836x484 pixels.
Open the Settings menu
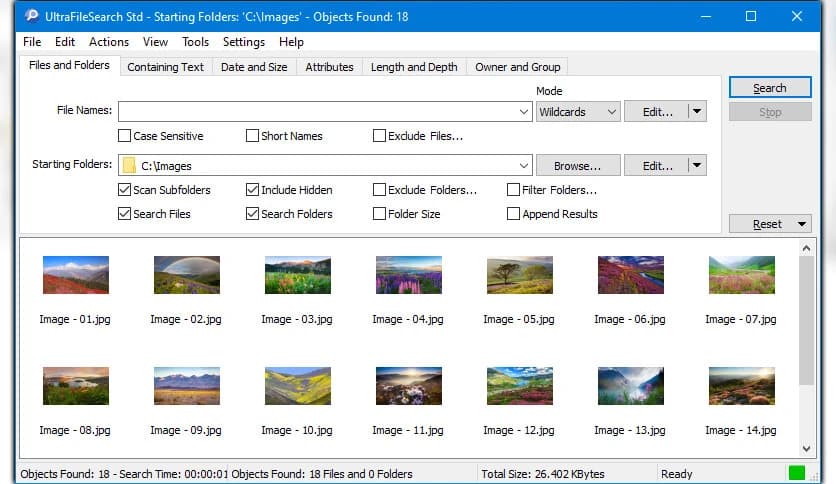pos(244,42)
